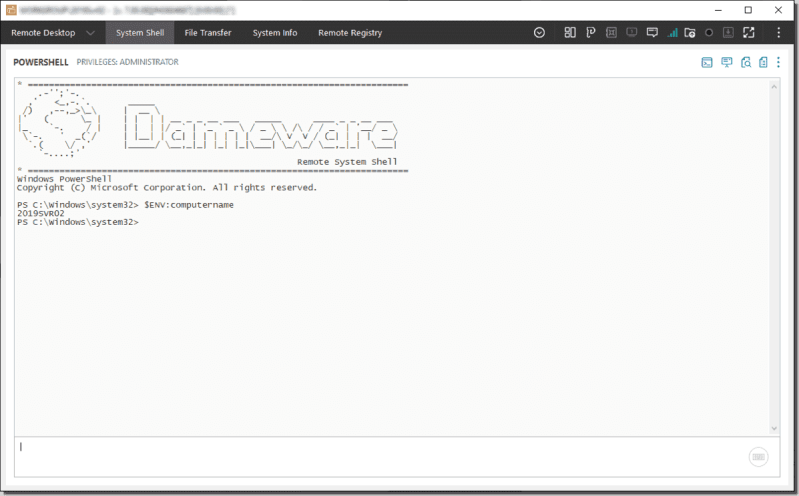Click the record circle icon
The width and height of the screenshot is (799, 496).
point(709,33)
